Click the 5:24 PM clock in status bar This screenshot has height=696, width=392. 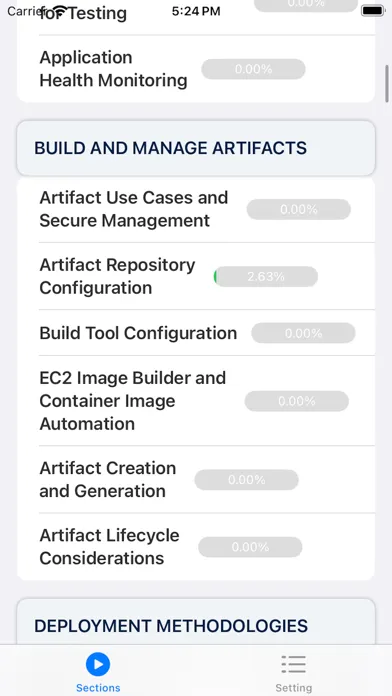click(196, 11)
